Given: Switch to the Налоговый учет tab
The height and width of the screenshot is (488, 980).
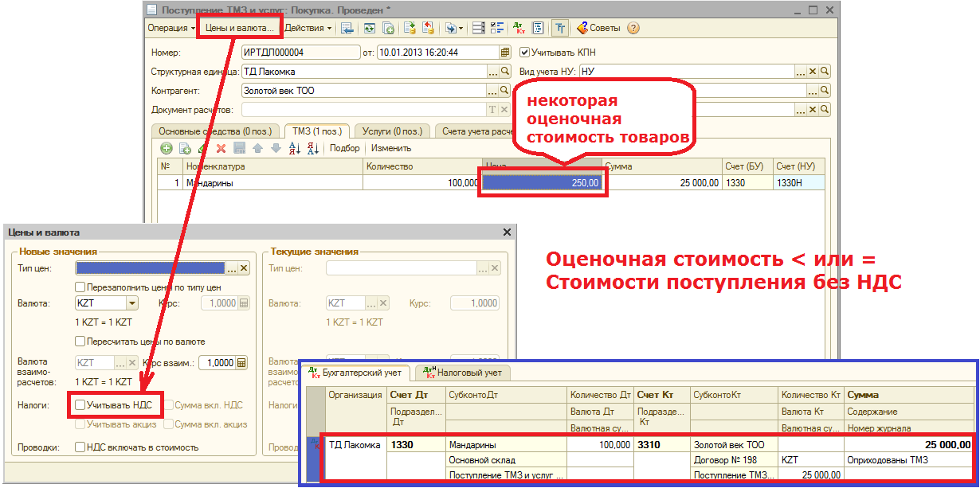Looking at the screenshot, I should point(463,372).
